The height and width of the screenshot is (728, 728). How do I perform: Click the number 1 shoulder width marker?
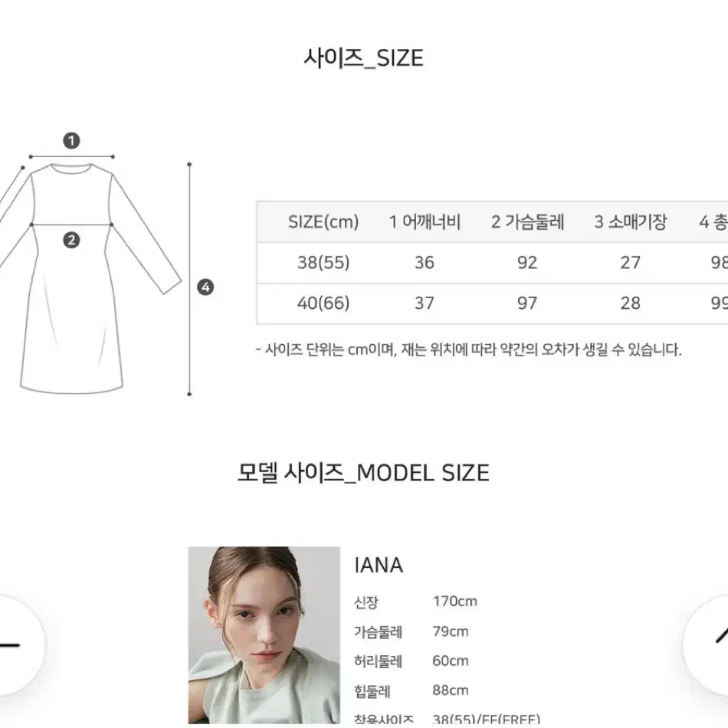click(71, 141)
